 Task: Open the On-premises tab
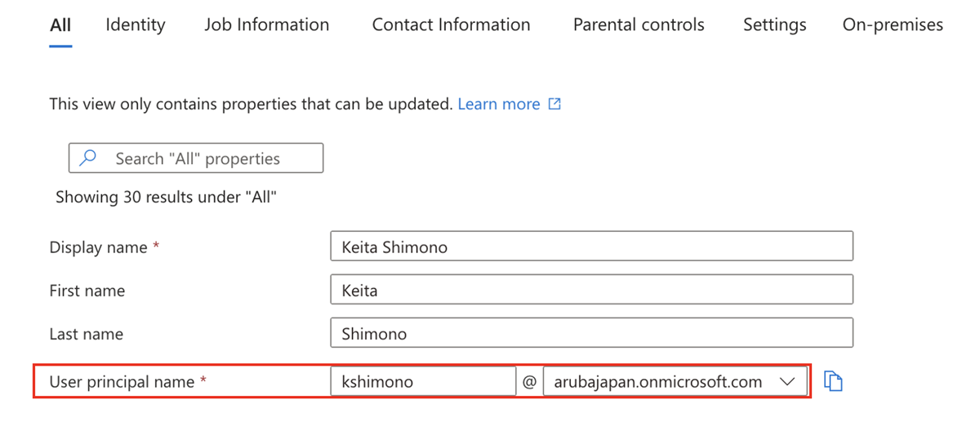893,25
